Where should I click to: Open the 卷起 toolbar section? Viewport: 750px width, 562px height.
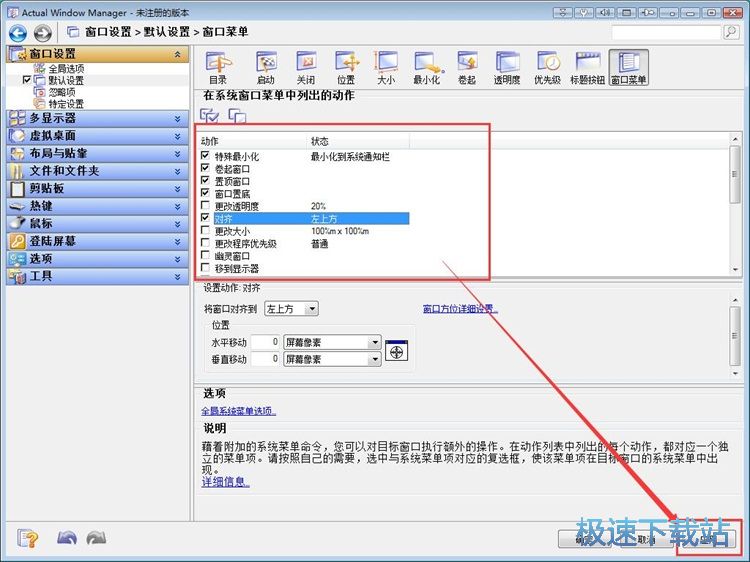467,68
